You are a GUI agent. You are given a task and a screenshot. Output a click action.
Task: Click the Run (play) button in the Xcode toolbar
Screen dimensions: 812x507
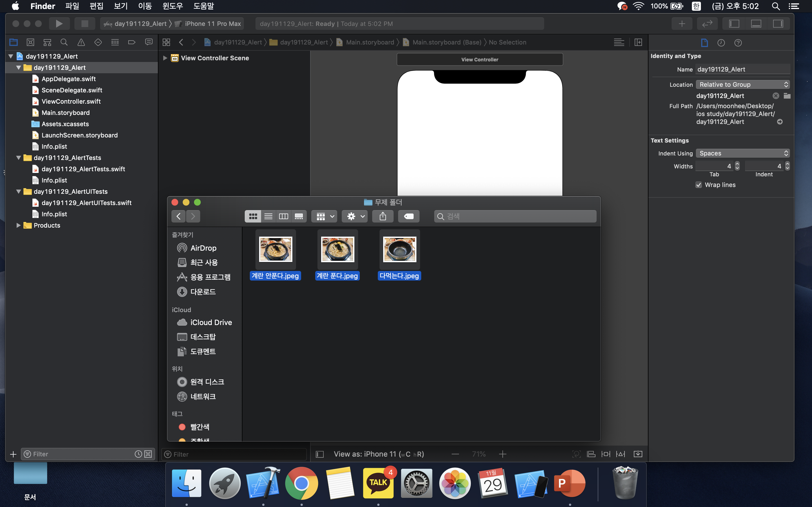pyautogui.click(x=59, y=23)
